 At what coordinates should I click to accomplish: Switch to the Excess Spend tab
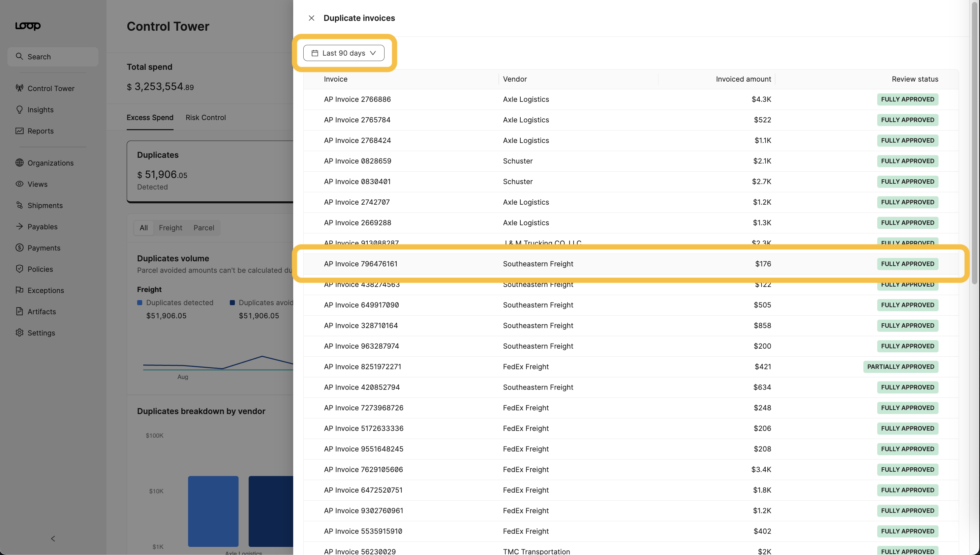pyautogui.click(x=150, y=118)
